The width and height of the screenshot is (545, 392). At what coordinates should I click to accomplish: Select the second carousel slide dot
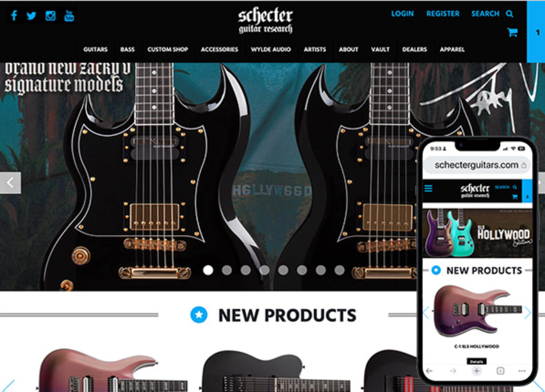pyautogui.click(x=227, y=270)
